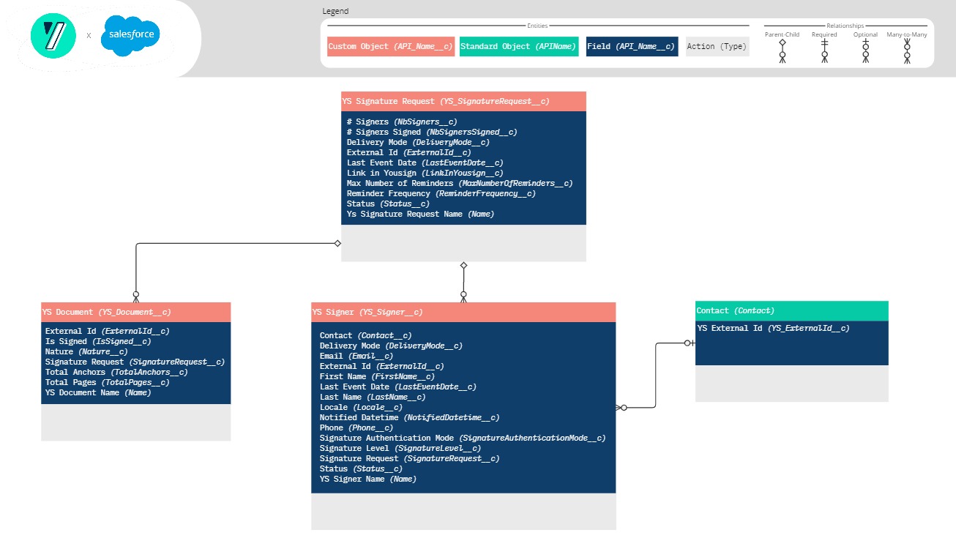The width and height of the screenshot is (956, 560).
Task: Select the YS Signature Request entity header
Action: click(x=463, y=101)
